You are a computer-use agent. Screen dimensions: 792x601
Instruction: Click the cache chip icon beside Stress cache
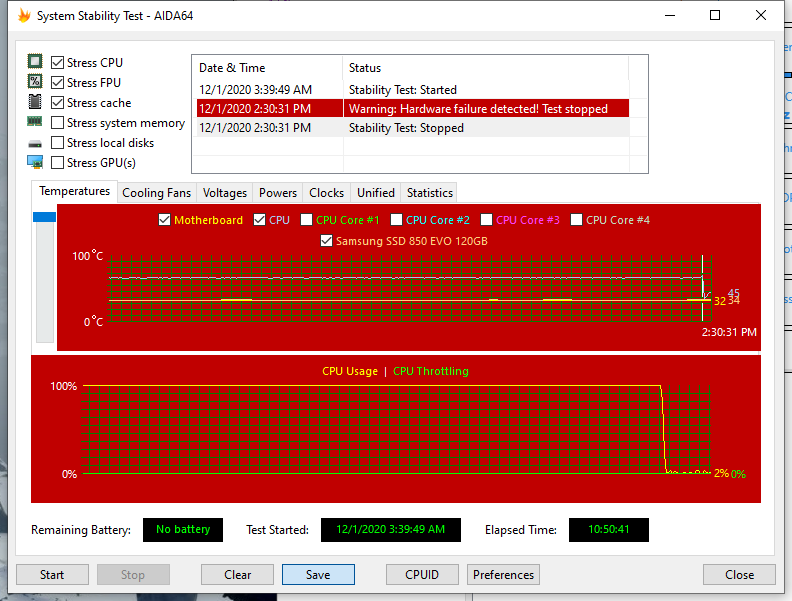point(35,102)
